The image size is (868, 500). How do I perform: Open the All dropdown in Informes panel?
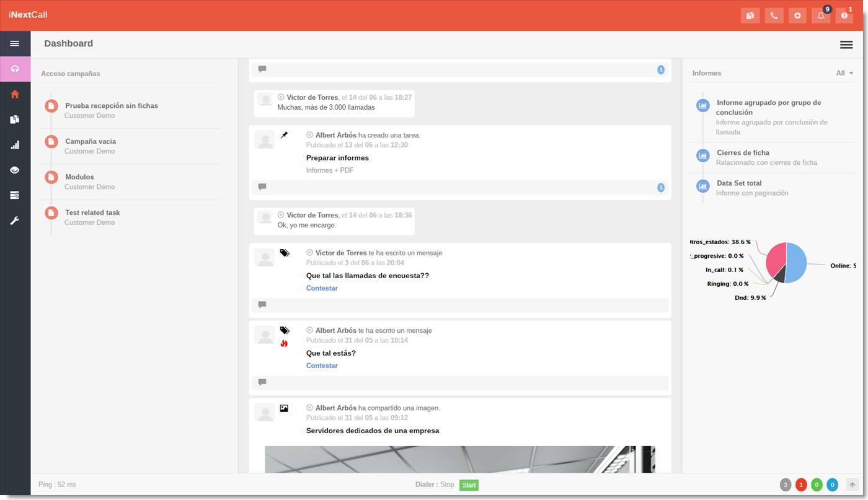[844, 73]
